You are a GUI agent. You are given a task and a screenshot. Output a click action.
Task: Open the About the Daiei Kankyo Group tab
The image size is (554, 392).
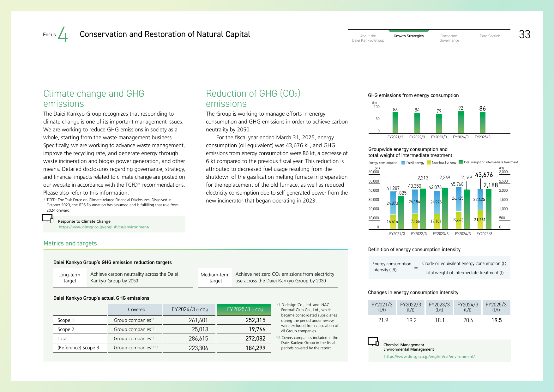click(368, 38)
